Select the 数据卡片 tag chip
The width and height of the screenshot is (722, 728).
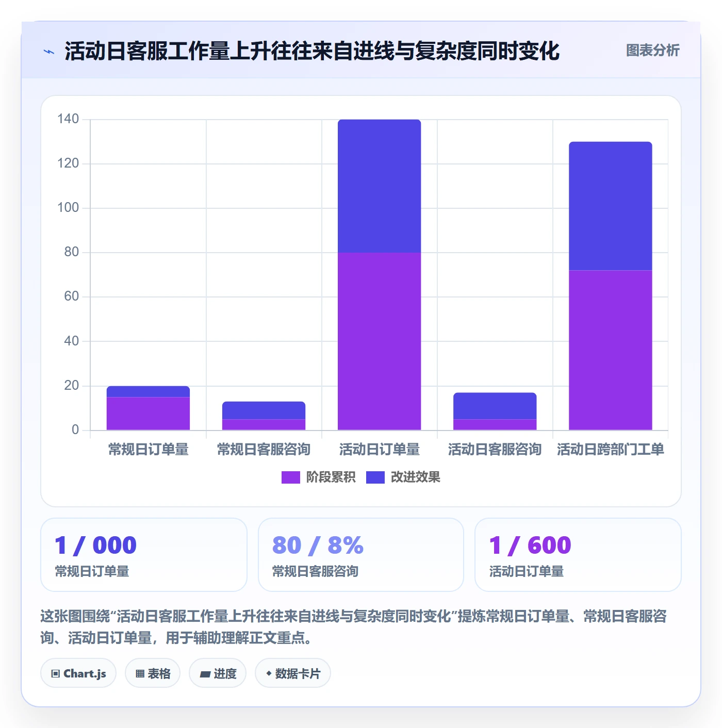coord(293,673)
